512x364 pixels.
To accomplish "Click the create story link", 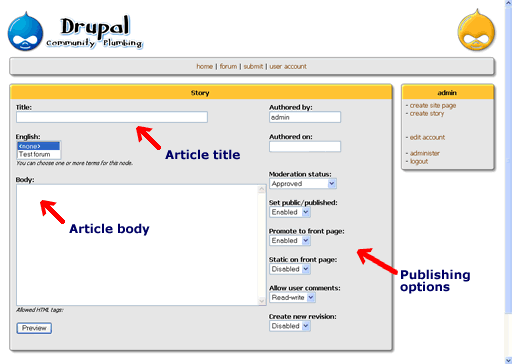I will (x=427, y=113).
